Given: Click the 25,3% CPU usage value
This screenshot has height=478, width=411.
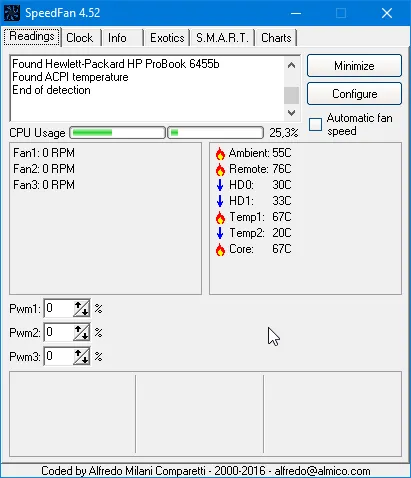Looking at the screenshot, I should (284, 133).
